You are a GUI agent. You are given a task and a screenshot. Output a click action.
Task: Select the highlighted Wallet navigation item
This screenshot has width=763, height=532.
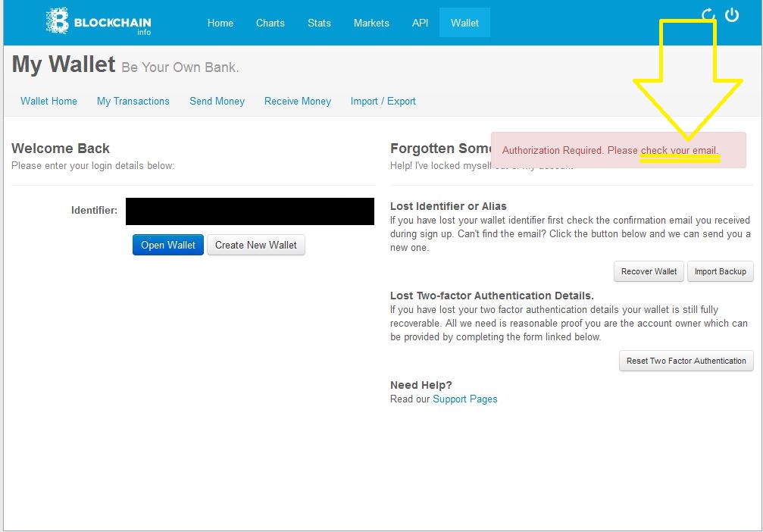464,23
